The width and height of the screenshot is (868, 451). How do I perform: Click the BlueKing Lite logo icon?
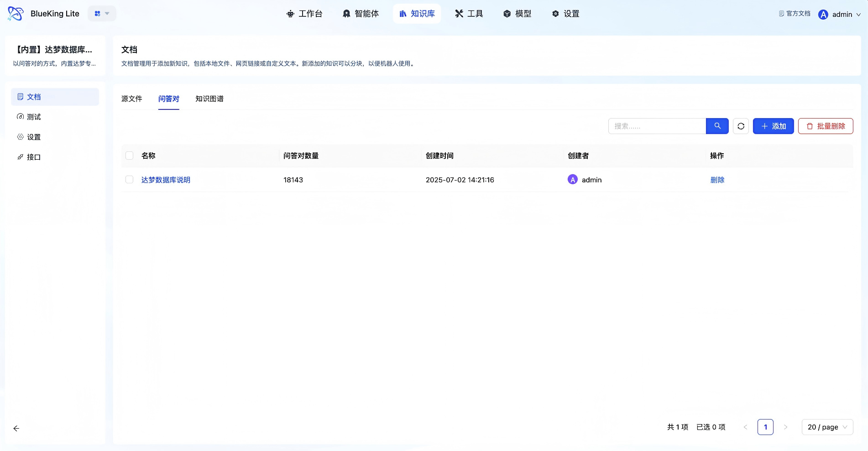point(16,14)
